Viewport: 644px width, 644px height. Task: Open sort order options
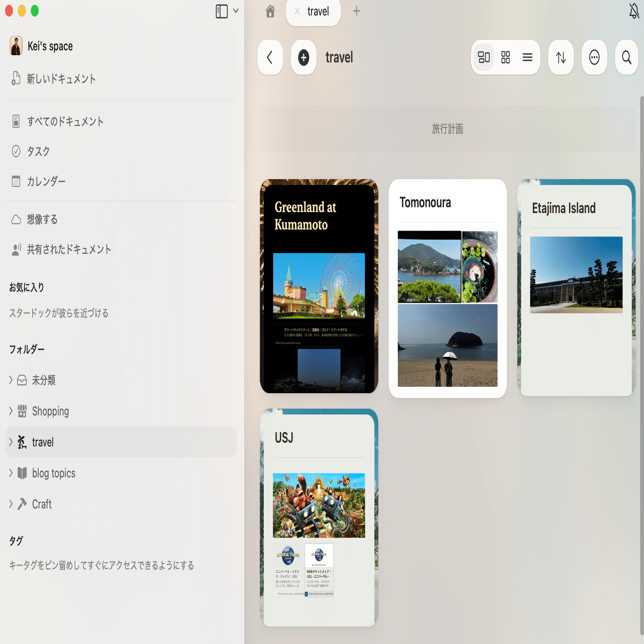click(x=561, y=58)
